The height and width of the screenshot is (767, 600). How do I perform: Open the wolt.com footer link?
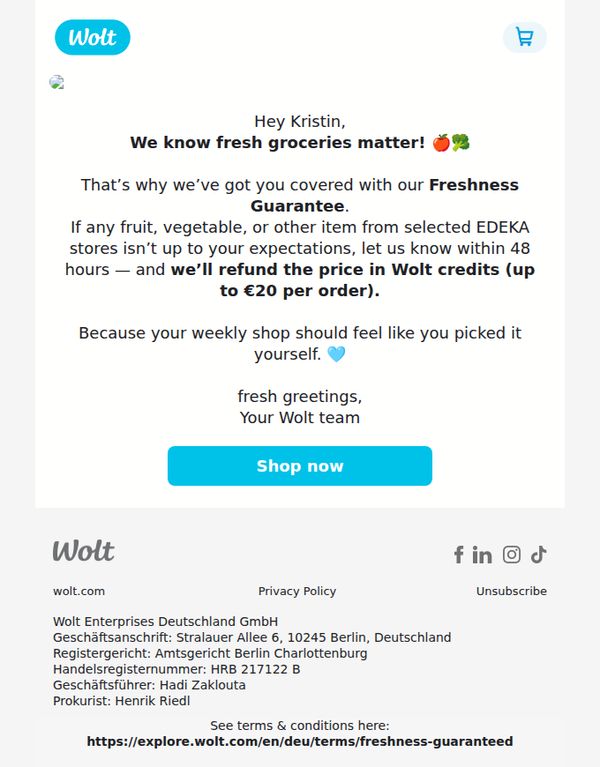[79, 591]
